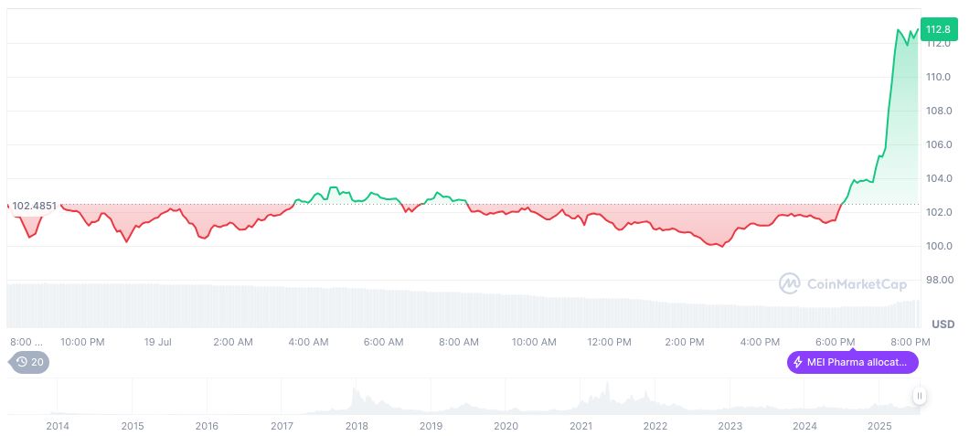Click 2025 on the history timeline
Viewport: 980px width, 436px height.
point(879,426)
